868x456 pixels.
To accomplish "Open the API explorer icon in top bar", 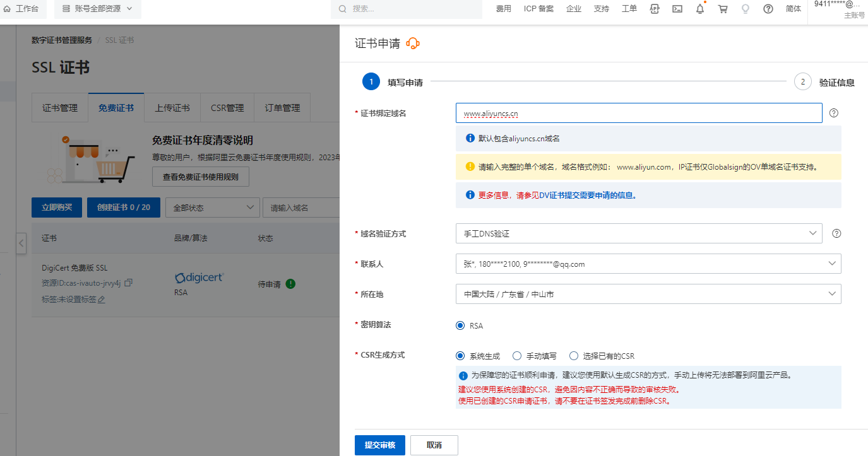I will coord(655,9).
